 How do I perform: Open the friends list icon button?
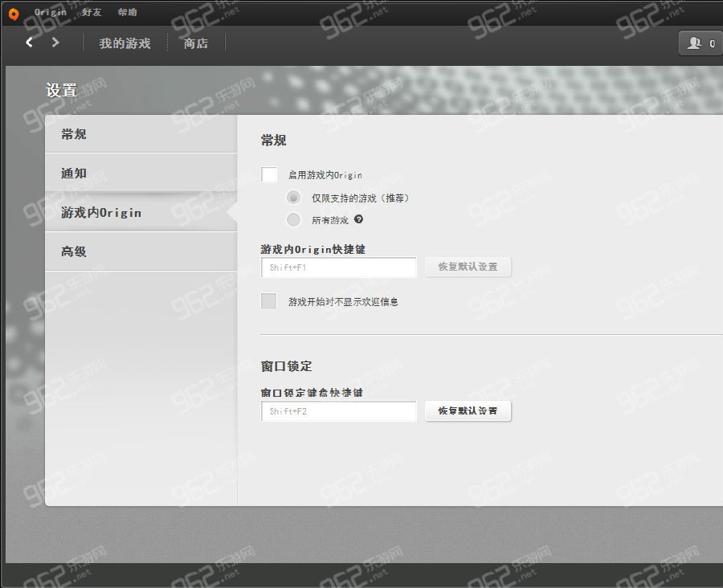point(701,43)
